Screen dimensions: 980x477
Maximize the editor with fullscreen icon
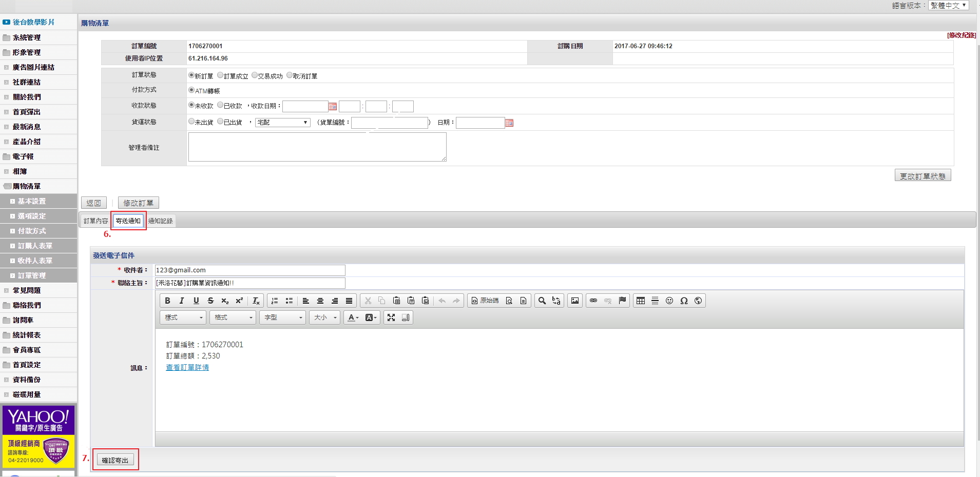(391, 318)
